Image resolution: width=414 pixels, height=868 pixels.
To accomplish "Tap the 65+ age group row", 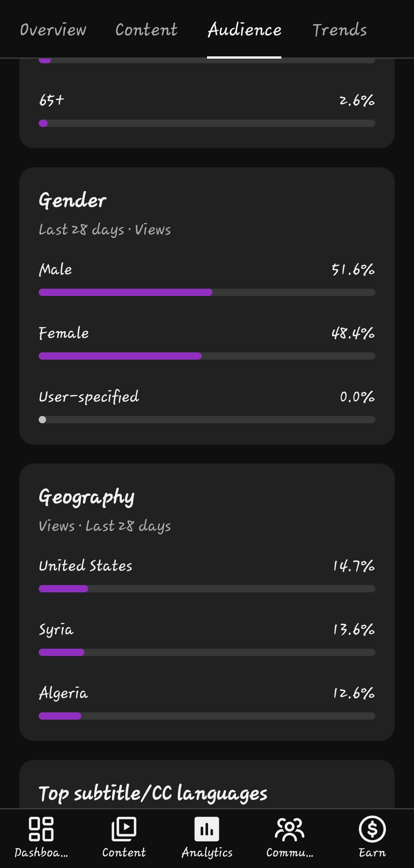I will (x=207, y=110).
